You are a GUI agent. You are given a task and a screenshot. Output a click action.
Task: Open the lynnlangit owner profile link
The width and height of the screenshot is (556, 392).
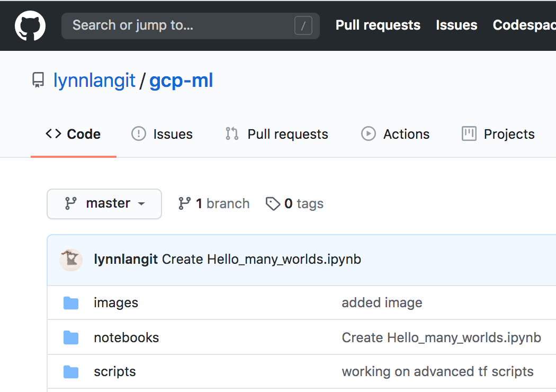[94, 81]
